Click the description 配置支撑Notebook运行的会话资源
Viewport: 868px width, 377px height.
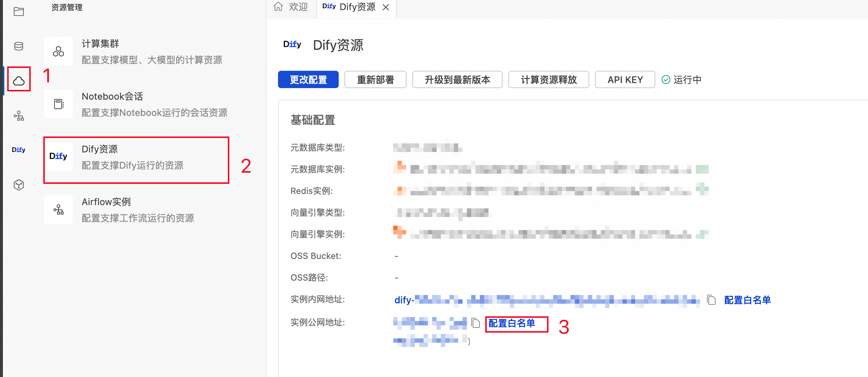point(155,113)
